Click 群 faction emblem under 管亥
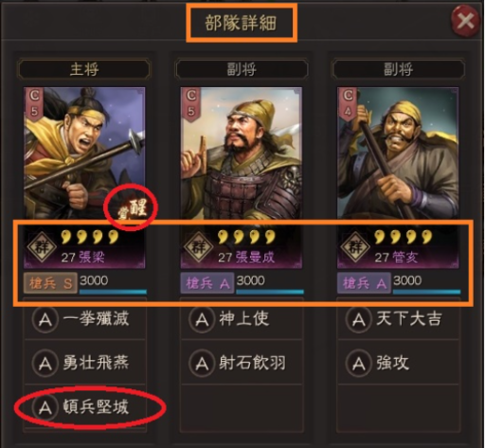The width and height of the screenshot is (485, 448). tap(355, 247)
